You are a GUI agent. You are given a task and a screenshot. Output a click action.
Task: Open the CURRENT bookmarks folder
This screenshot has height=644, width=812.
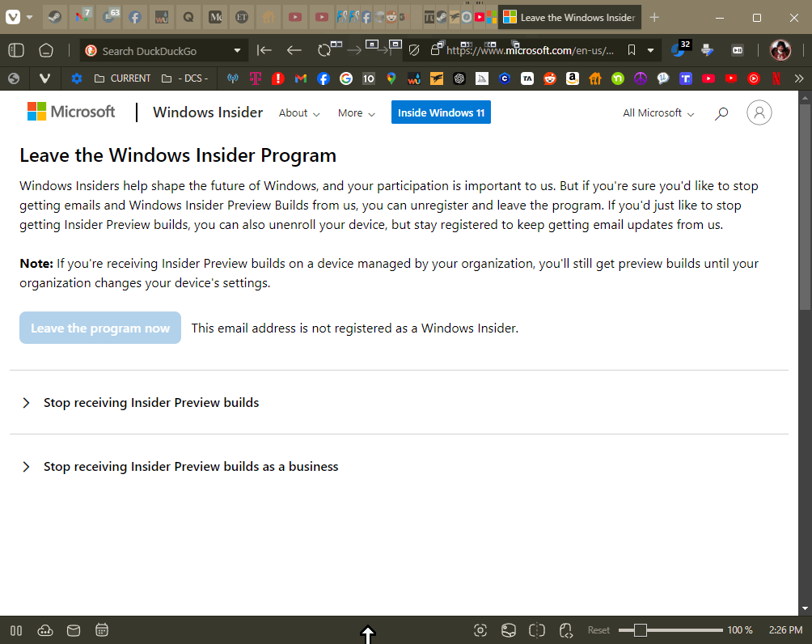point(123,78)
